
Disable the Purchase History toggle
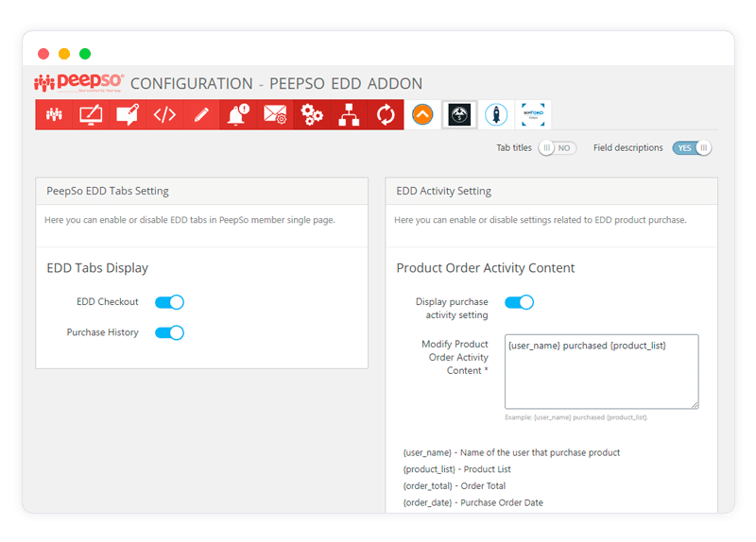pyautogui.click(x=169, y=332)
